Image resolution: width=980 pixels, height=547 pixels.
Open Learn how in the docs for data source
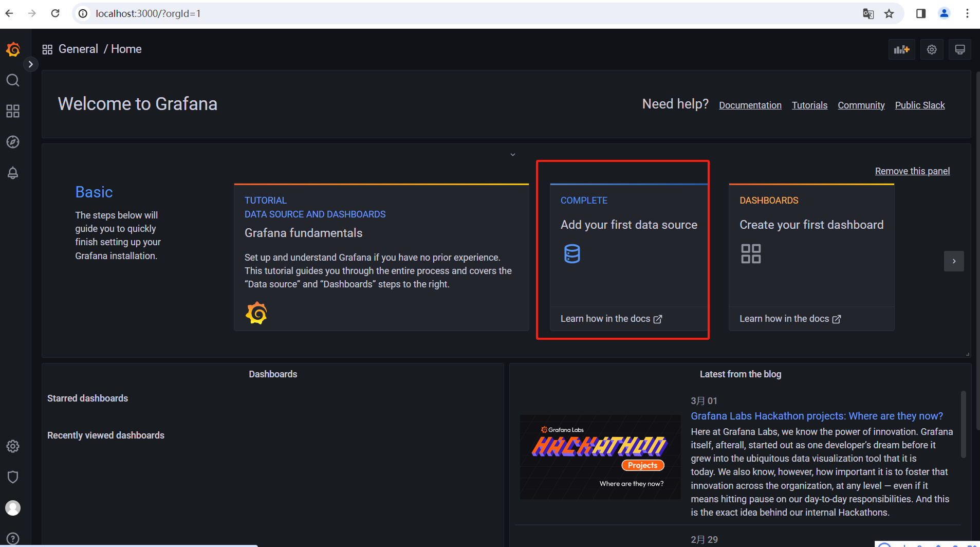point(611,319)
